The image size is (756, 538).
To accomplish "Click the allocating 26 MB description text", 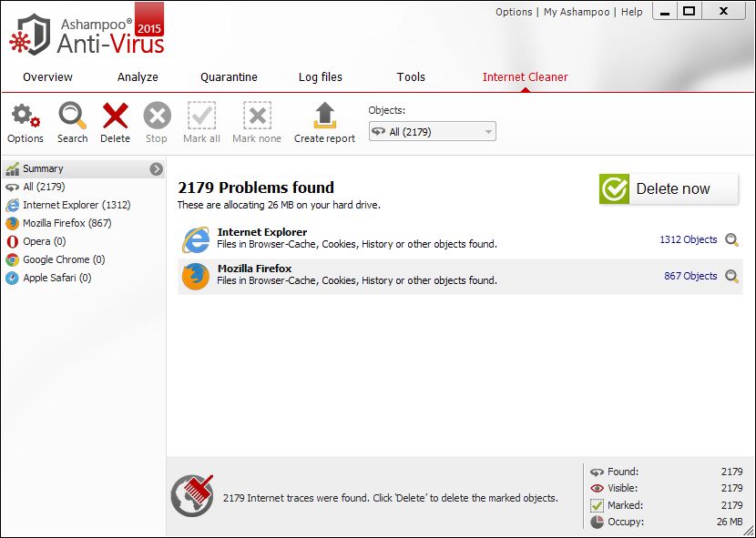I will (x=279, y=206).
